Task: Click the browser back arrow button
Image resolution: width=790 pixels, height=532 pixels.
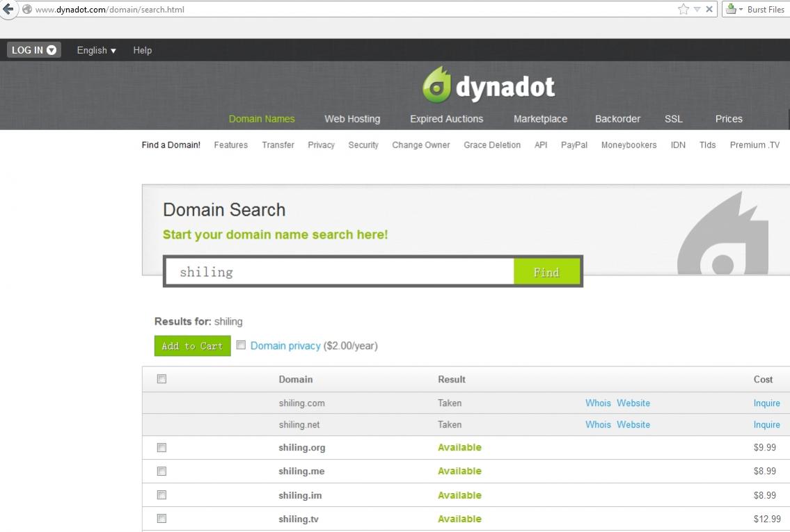Action: point(8,9)
